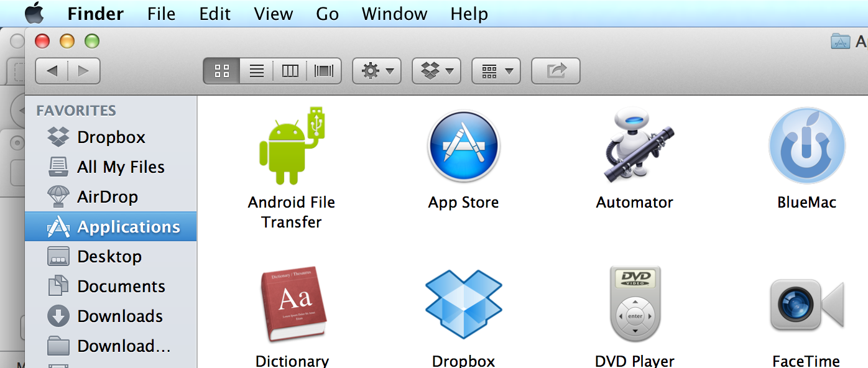Switch to Cover Flow view
The width and height of the screenshot is (868, 368).
pos(324,71)
